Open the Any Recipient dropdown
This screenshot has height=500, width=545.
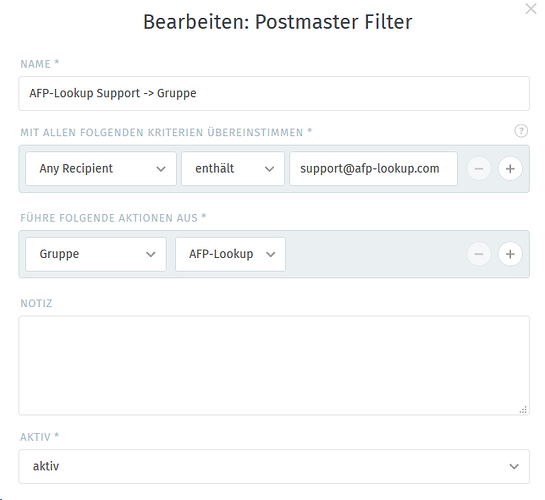(101, 169)
